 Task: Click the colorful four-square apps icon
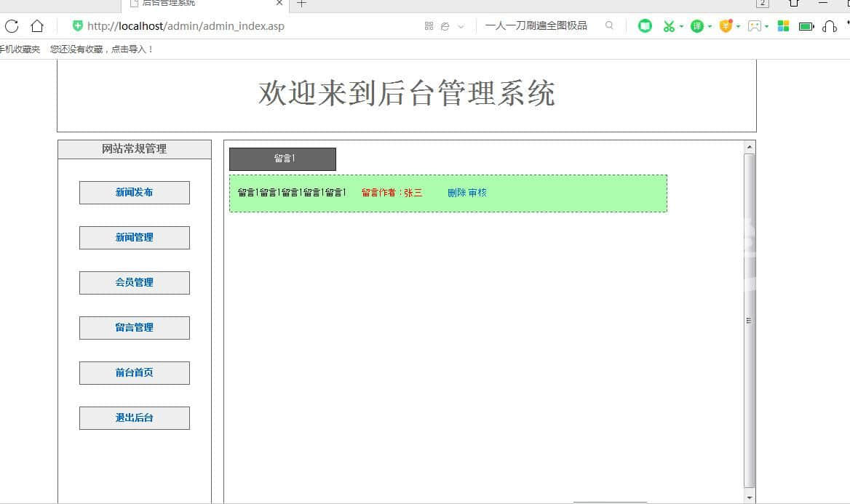tap(783, 26)
